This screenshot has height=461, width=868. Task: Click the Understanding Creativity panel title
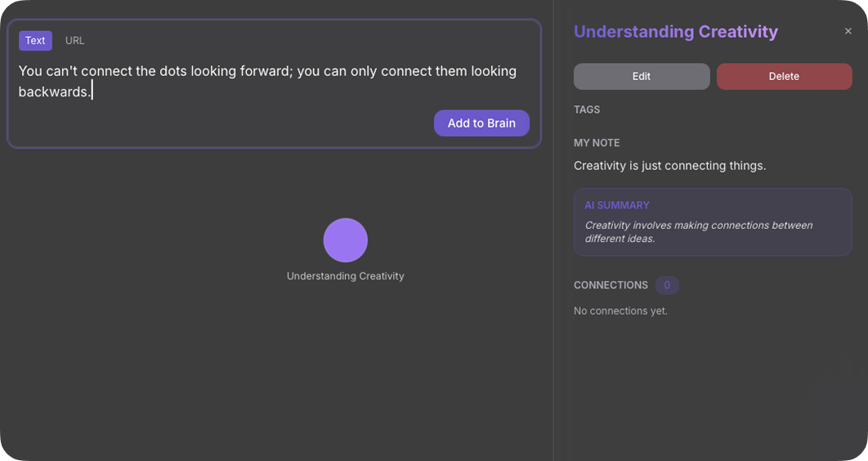click(675, 32)
